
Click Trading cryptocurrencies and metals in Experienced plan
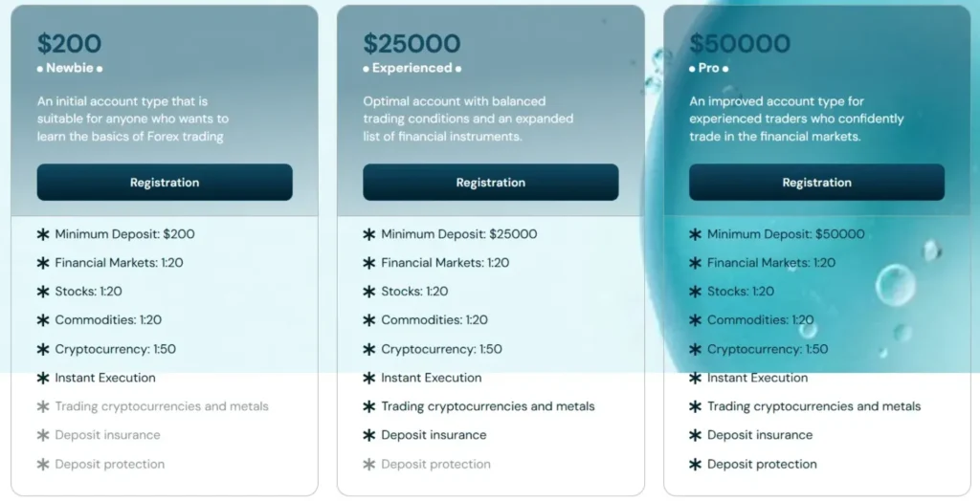pyautogui.click(x=488, y=406)
